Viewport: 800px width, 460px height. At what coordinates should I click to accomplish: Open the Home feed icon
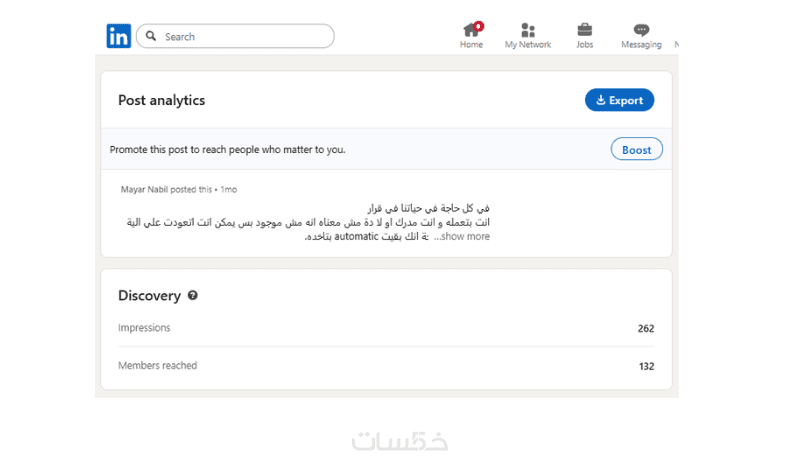click(x=470, y=30)
